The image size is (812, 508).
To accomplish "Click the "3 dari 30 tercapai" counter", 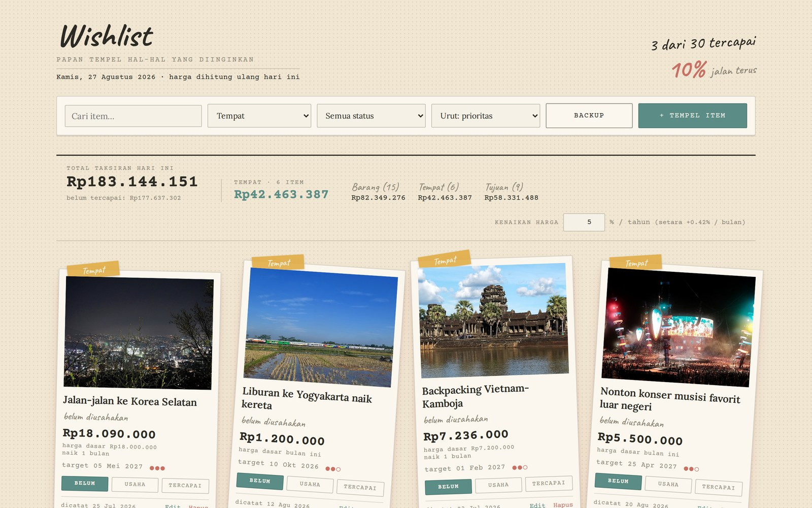I will [704, 43].
